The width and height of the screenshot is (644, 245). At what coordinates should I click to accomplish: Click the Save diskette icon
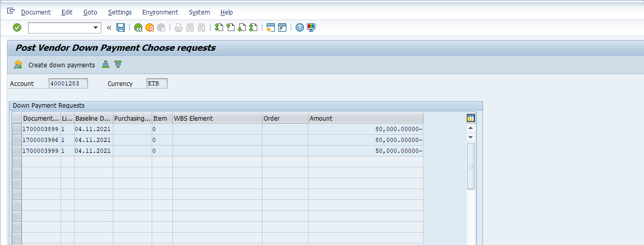tap(121, 27)
